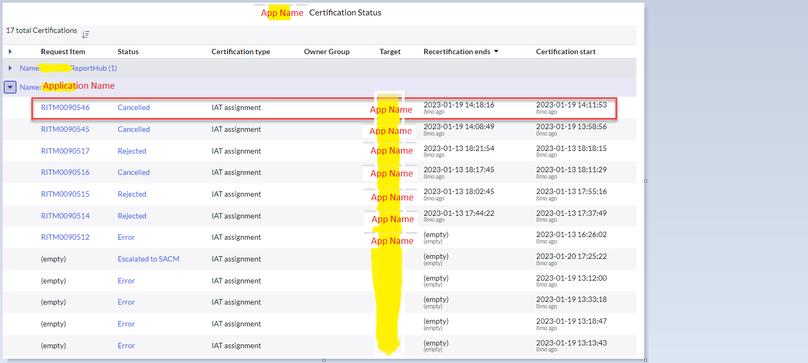Screen dimensions: 808x363
Task: Open request item RITM0090545
Action: pyautogui.click(x=65, y=129)
